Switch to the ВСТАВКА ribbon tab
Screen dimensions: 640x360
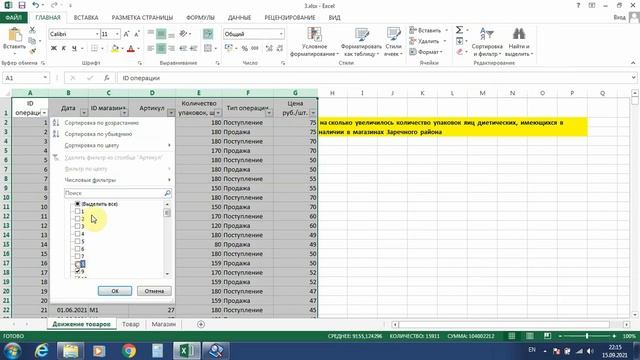pyautogui.click(x=86, y=18)
